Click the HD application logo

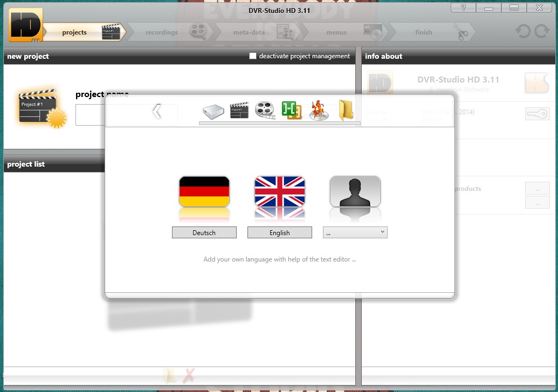pyautogui.click(x=26, y=25)
